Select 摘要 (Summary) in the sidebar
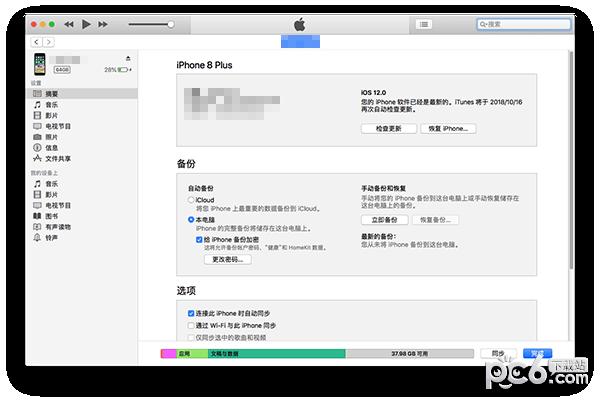 [x=51, y=93]
